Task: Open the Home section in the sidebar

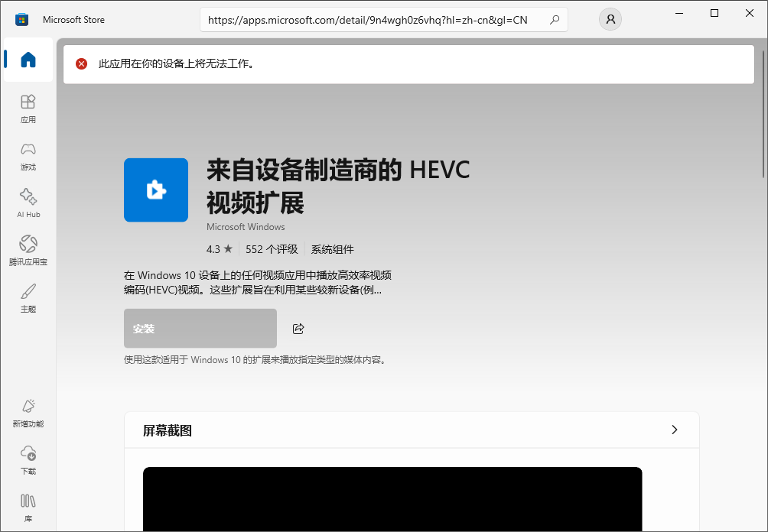Action: coord(28,60)
